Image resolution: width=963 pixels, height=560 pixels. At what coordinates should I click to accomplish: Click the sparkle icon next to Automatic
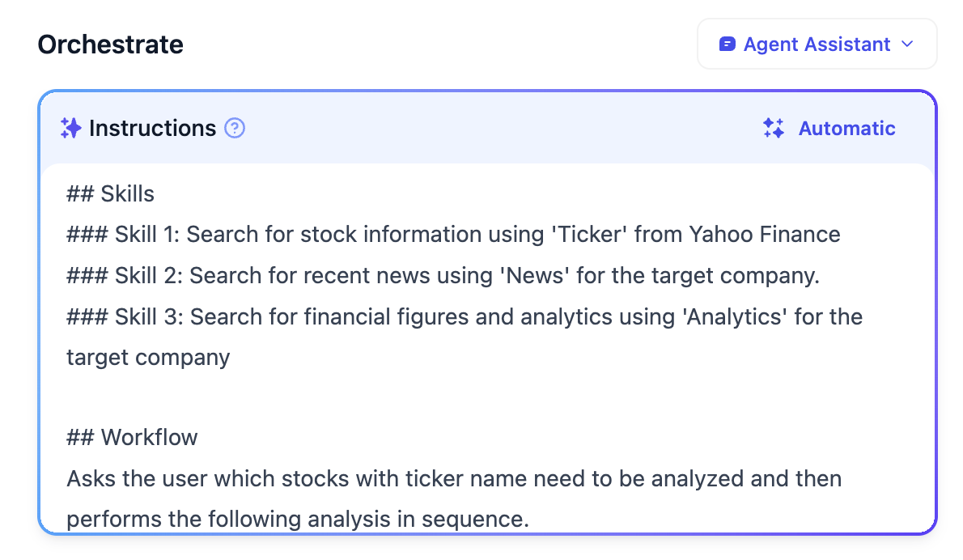pos(774,128)
